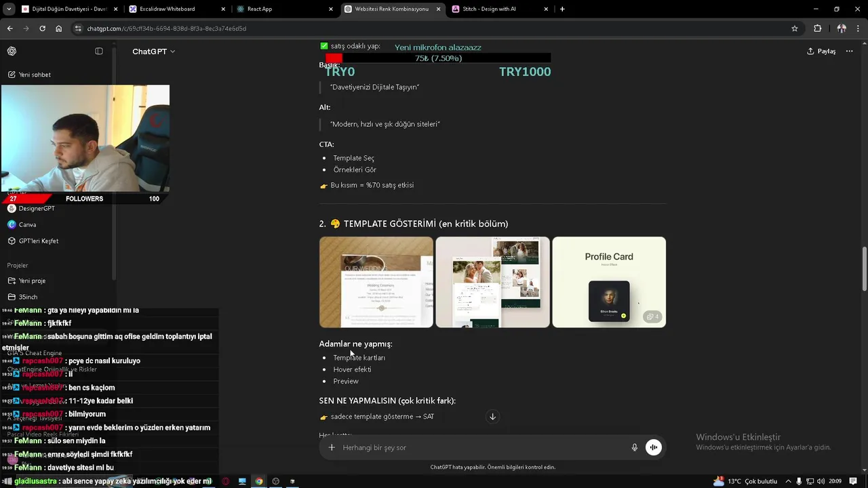Open GPT'leri Keşfet in sidebar
Image resolution: width=868 pixels, height=488 pixels.
tap(33, 241)
